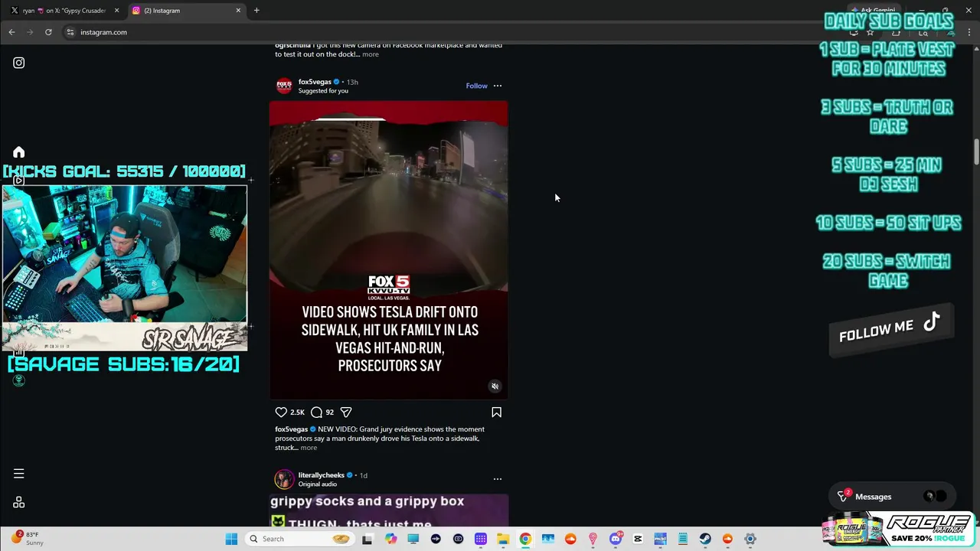Open comments on fox5vegas post
Screen dimensions: 980x551
click(316, 412)
